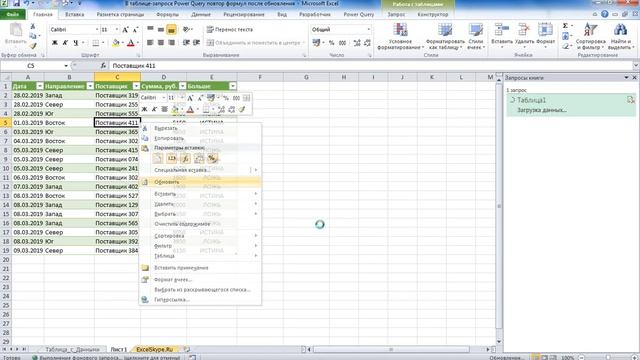This screenshot has width=640, height=360.
Task: Choose Вырезать in the context menu
Action: 200,128
